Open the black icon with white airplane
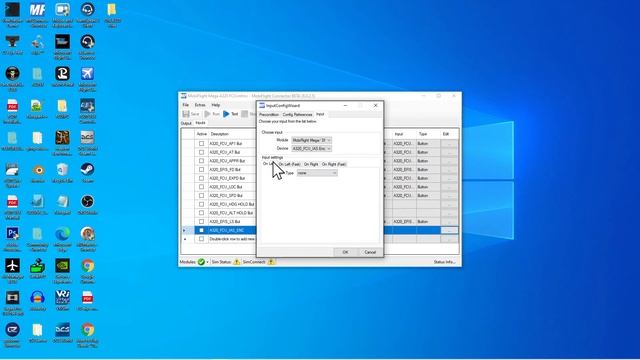Screen dimensions: 640x360 (12, 266)
